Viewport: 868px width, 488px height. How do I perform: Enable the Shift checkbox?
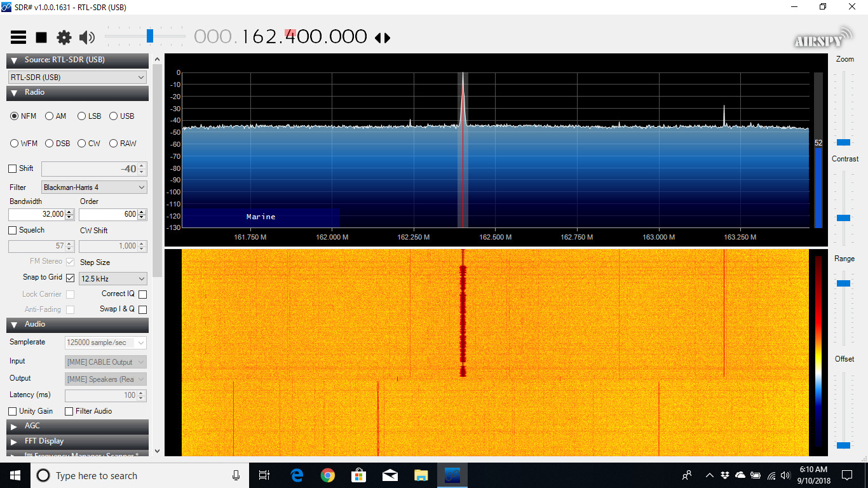click(x=13, y=168)
